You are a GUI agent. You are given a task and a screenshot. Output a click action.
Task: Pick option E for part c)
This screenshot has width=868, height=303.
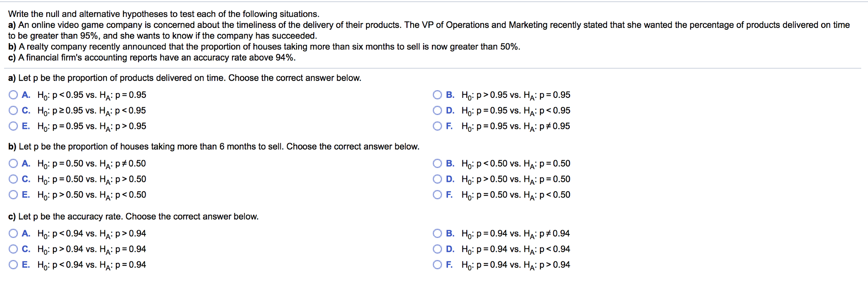[x=13, y=264]
